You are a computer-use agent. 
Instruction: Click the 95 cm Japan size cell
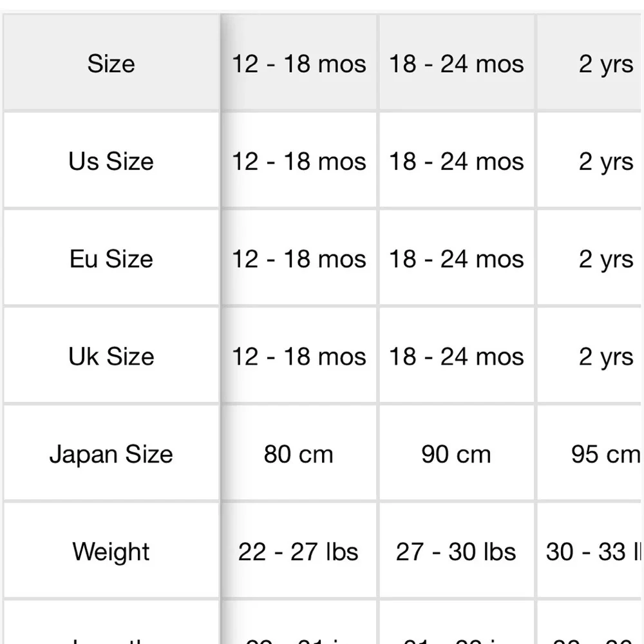(590, 453)
